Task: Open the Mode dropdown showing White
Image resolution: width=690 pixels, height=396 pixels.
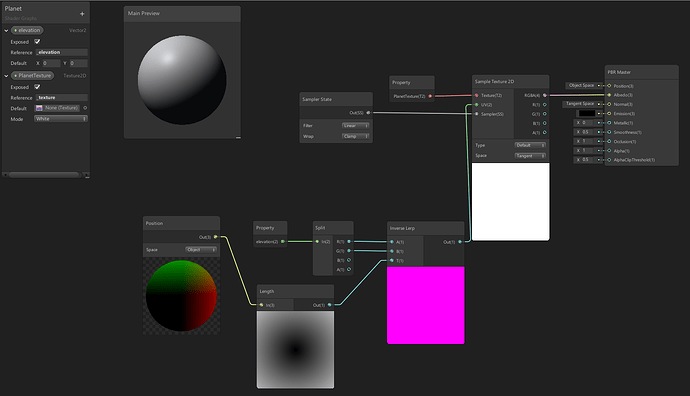Action: click(61, 119)
